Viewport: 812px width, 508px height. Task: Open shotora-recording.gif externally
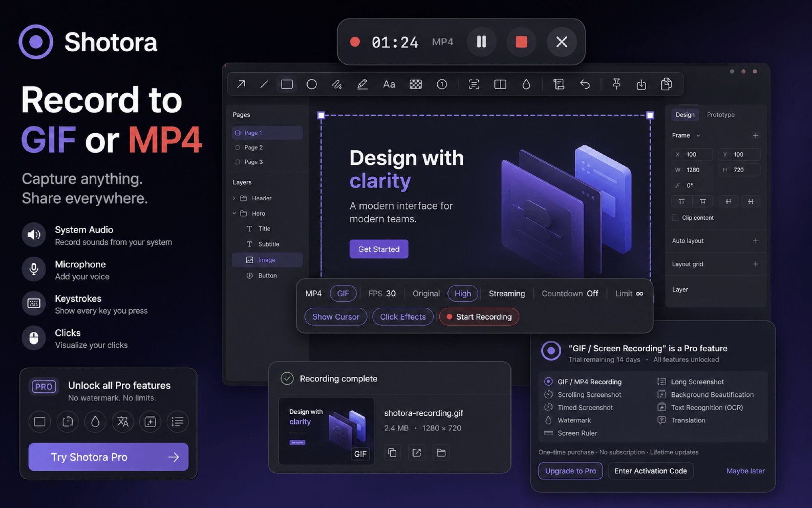point(417,452)
